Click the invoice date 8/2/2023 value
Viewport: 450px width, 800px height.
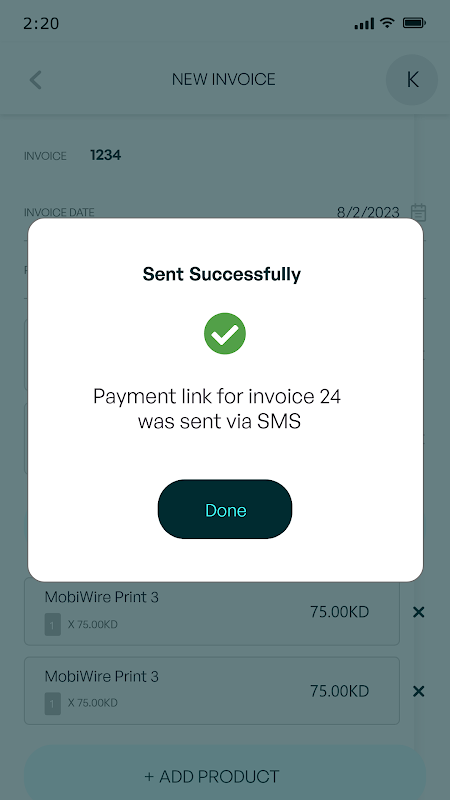tap(368, 212)
